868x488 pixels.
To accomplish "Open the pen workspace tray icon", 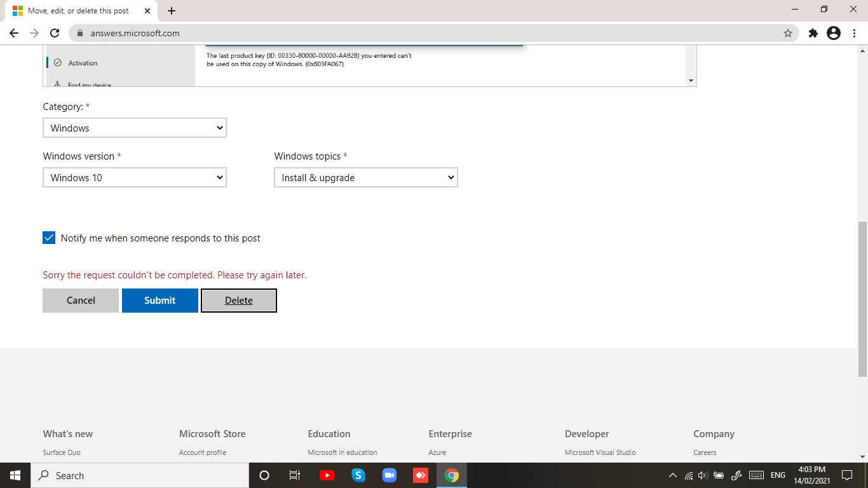I will (737, 475).
